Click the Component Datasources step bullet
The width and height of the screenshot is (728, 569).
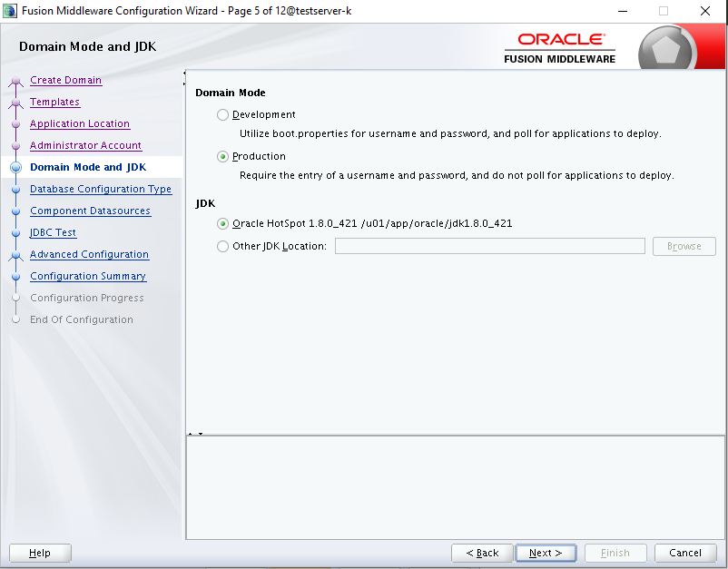click(x=15, y=211)
